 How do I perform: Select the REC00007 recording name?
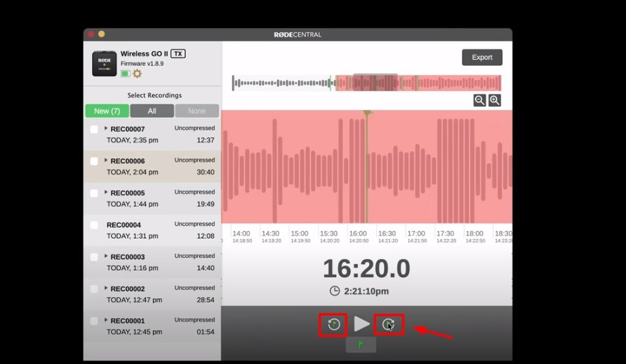[x=128, y=129]
